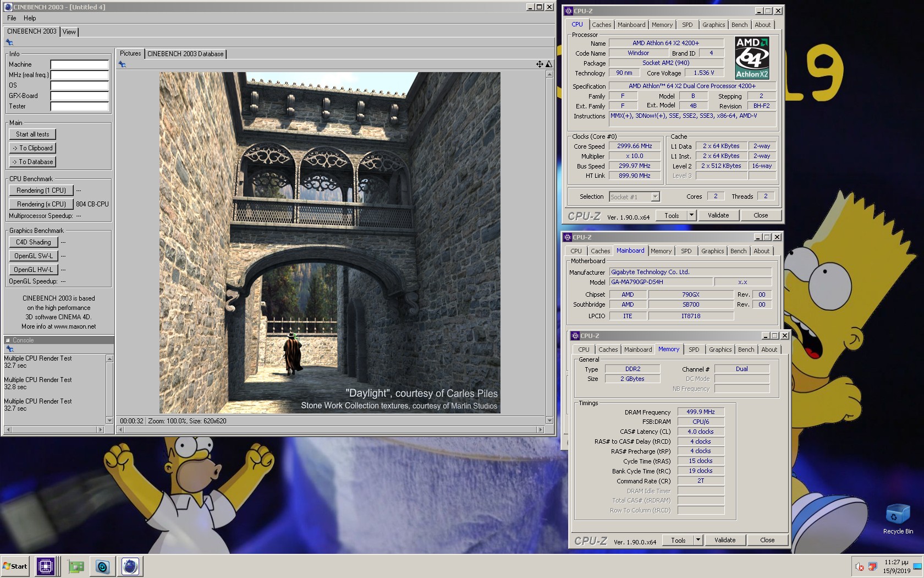Click Validate in top CPU-Z window

click(718, 215)
